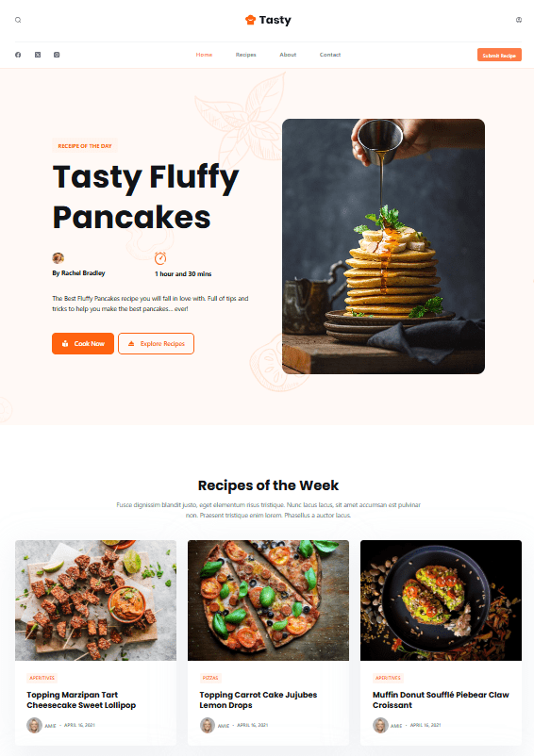Open the Facebook social icon
The height and width of the screenshot is (756, 534).
coord(18,55)
